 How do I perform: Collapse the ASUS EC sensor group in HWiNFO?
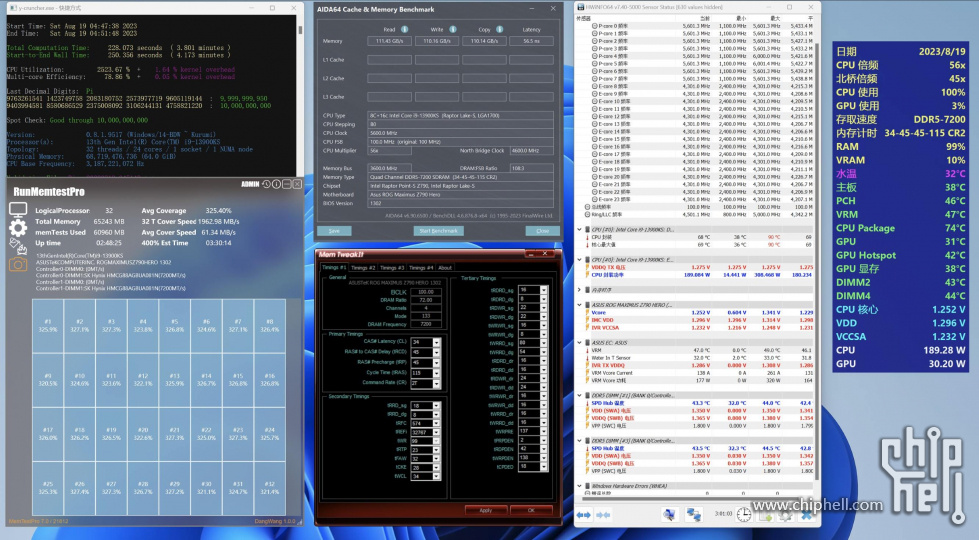pos(579,343)
